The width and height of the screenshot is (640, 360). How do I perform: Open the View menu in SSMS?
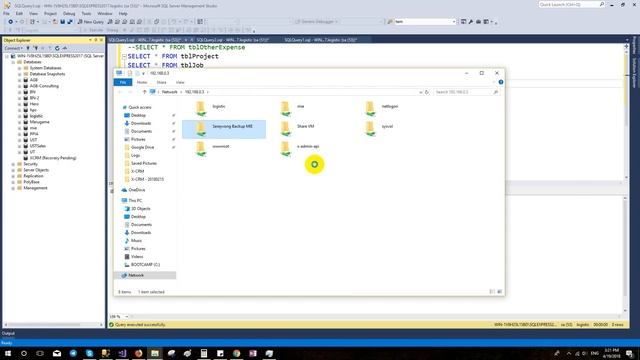coord(33,13)
